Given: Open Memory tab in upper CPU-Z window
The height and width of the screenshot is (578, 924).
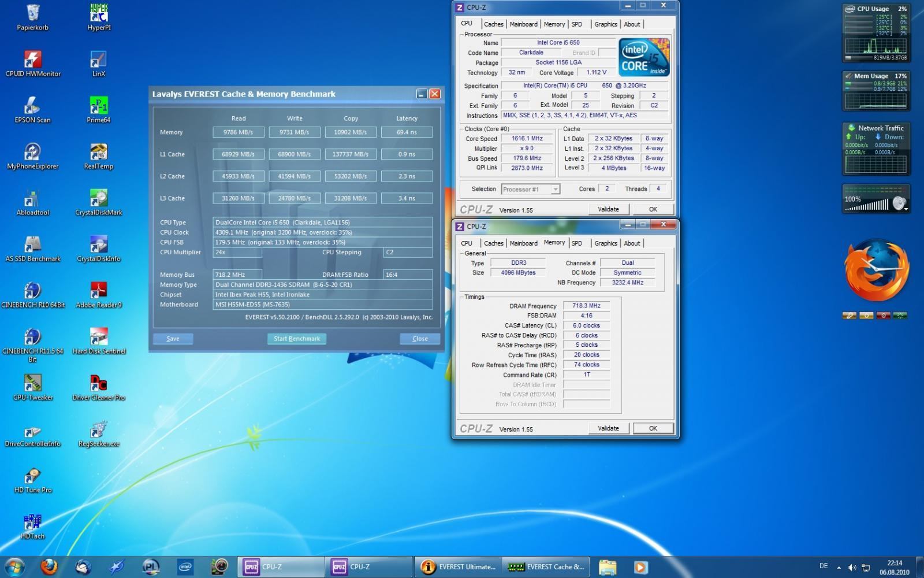Looking at the screenshot, I should pyautogui.click(x=554, y=24).
